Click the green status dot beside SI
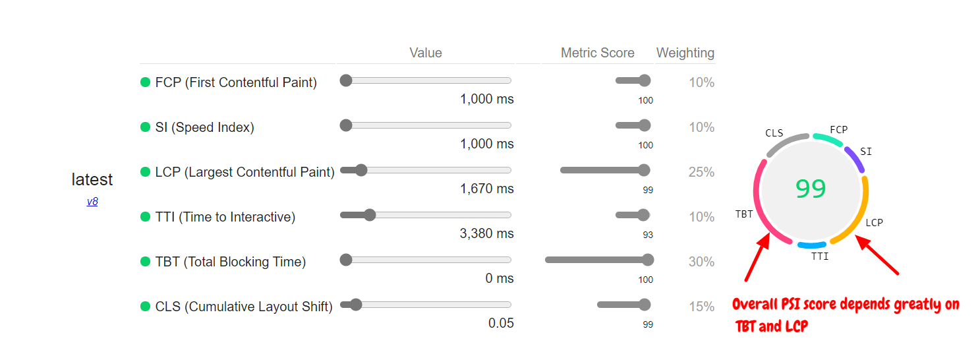The width and height of the screenshot is (980, 360). 146,127
